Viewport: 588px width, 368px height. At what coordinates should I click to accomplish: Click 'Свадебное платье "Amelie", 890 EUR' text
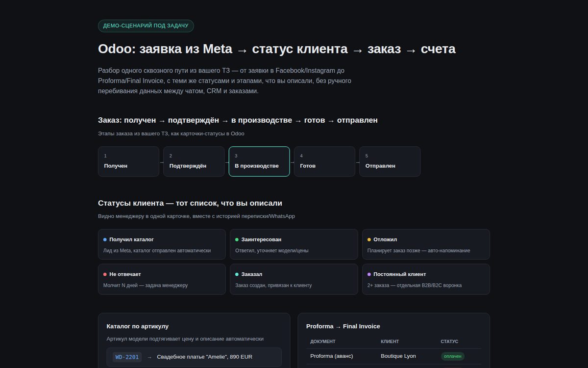click(205, 357)
